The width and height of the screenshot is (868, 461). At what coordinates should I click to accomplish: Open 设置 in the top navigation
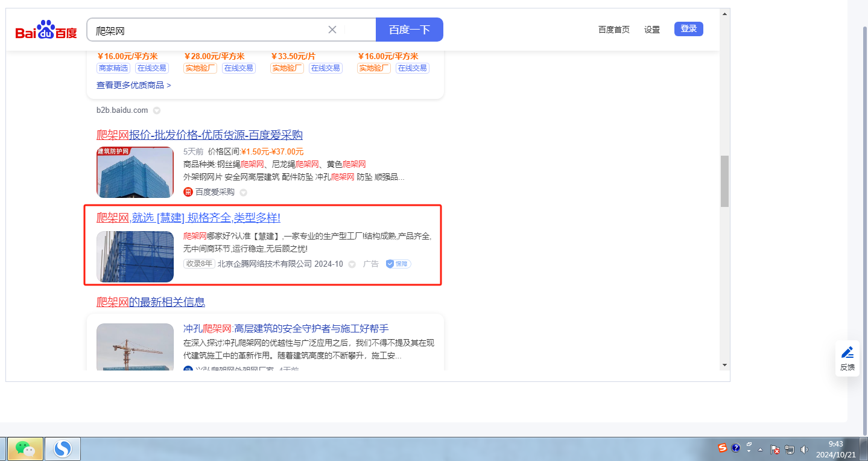click(x=651, y=30)
